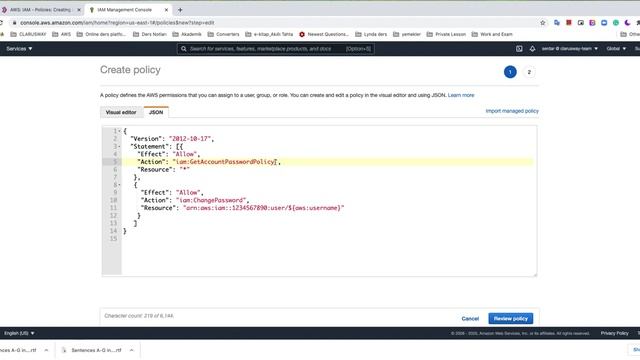Open the Converters bookmark folder
This screenshot has width=640, height=360.
(x=224, y=34)
